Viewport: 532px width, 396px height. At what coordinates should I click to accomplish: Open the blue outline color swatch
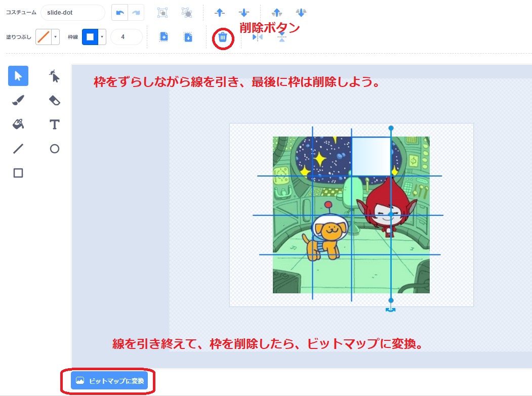[90, 36]
